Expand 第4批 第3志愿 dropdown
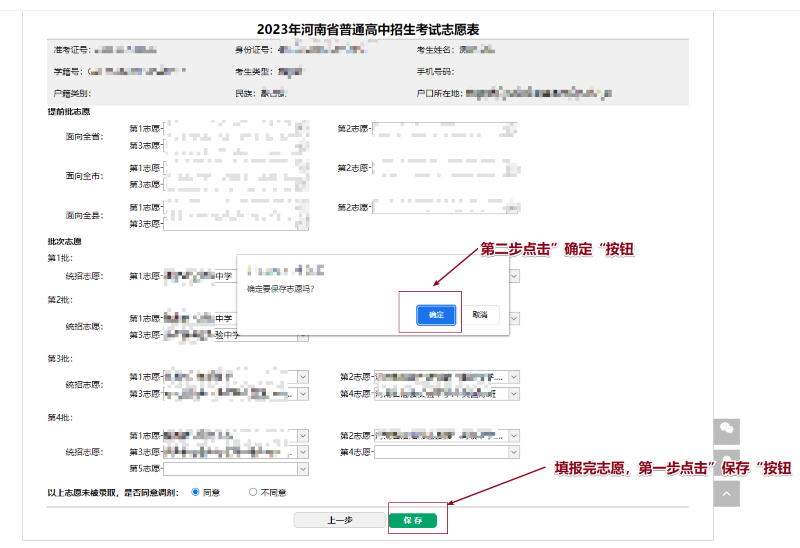This screenshot has width=800, height=548. coord(236,452)
